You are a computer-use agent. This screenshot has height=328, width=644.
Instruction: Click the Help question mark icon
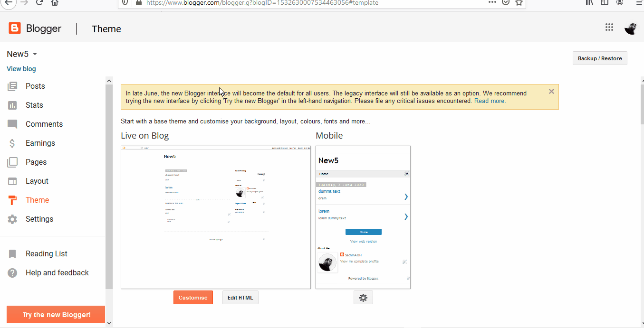pos(12,273)
